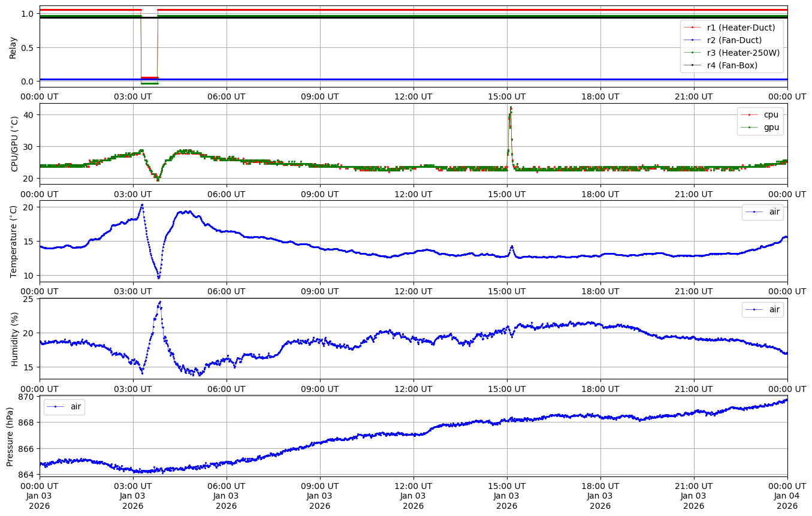
Task: Click the humidity peak near 04:00 UT
Action: click(x=160, y=302)
